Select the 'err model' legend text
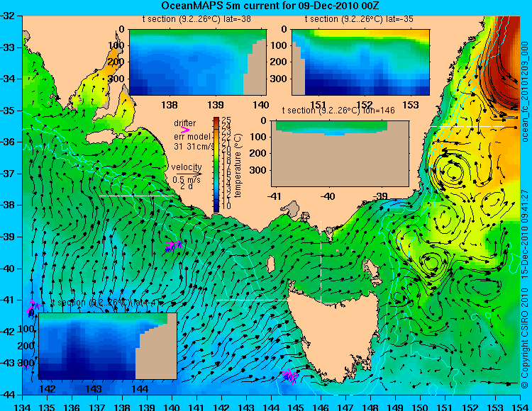Screen dimensions: 532x411 (192, 137)
